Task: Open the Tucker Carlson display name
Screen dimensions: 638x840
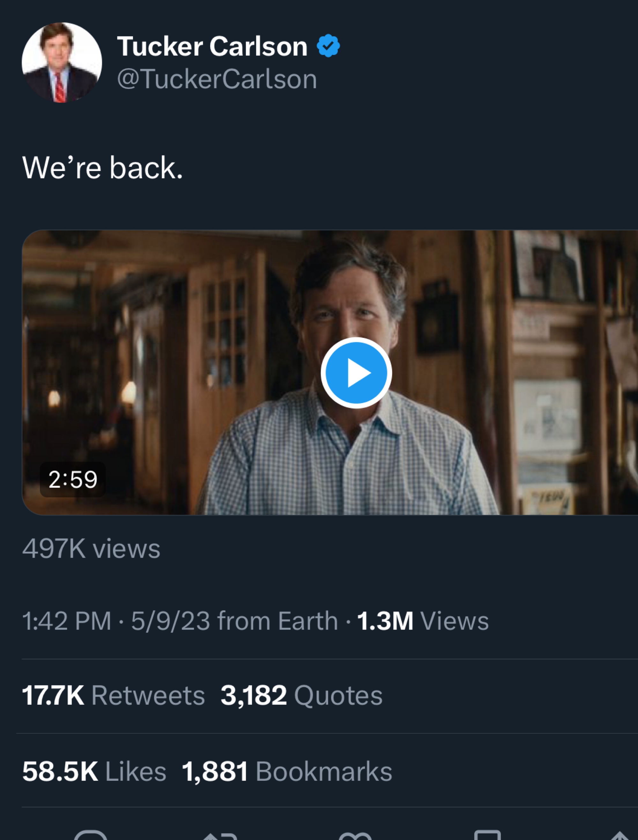Action: pos(212,46)
